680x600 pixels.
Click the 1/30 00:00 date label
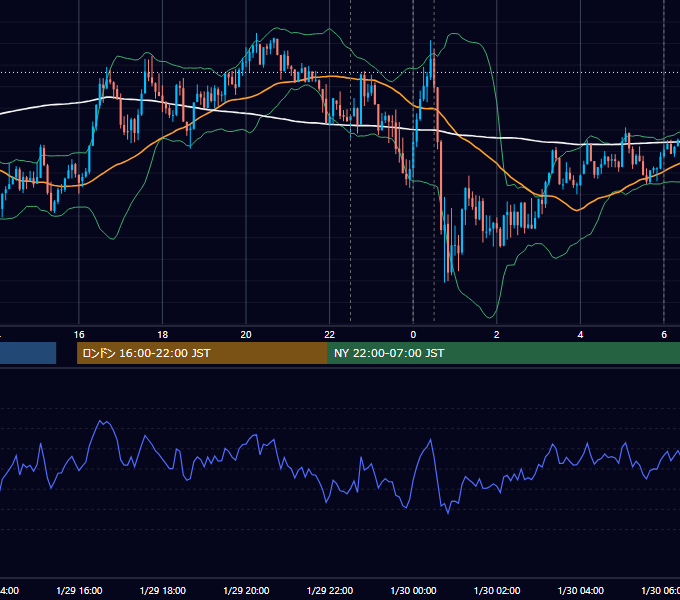413,590
